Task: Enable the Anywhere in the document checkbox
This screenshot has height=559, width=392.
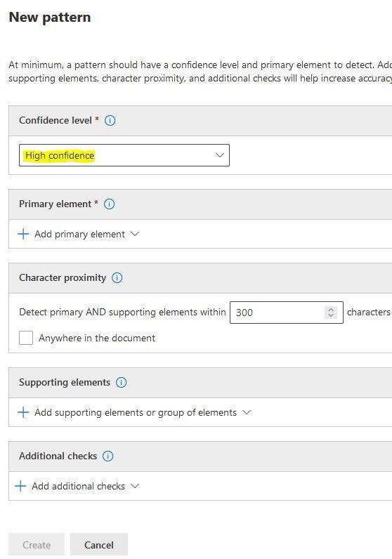Action: point(26,338)
